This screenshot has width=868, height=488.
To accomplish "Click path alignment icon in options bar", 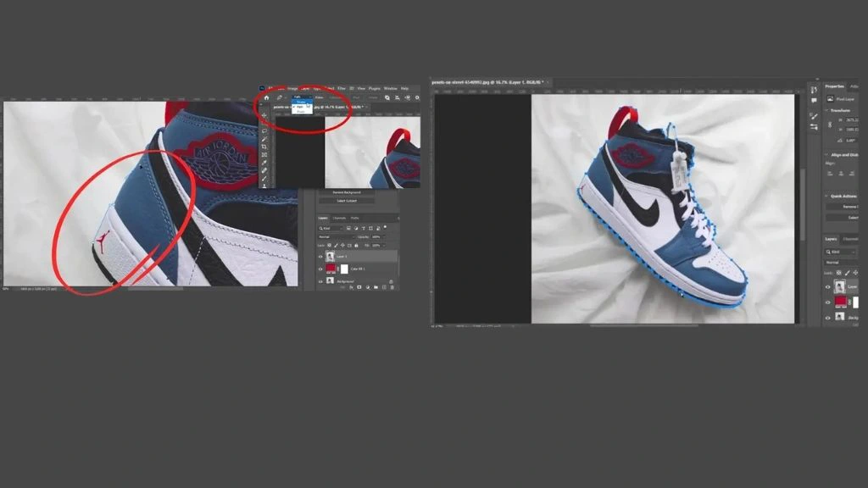I will [397, 98].
